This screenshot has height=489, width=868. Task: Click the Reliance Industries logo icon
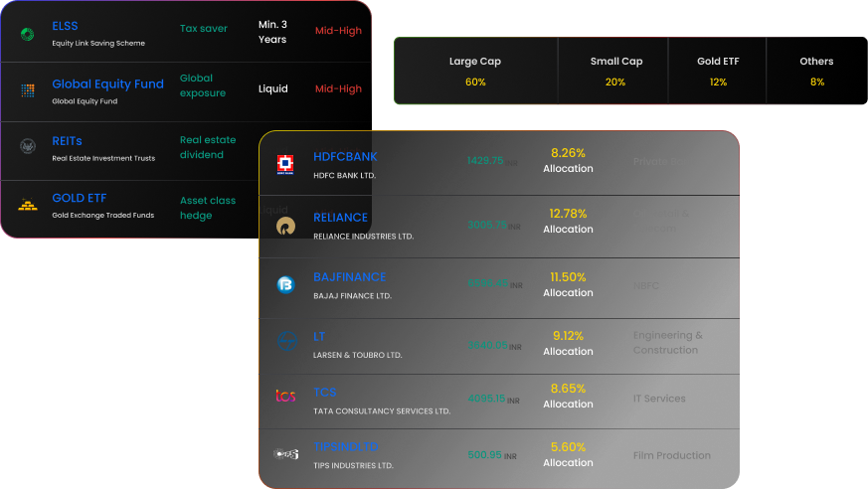click(285, 227)
